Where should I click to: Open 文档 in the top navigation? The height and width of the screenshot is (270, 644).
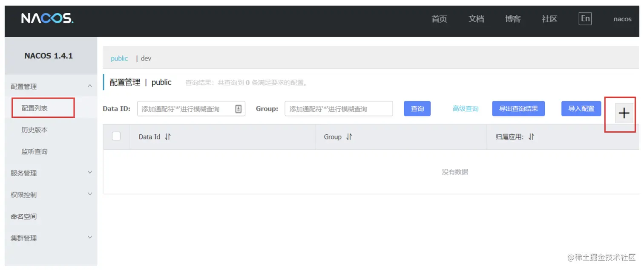pos(476,19)
